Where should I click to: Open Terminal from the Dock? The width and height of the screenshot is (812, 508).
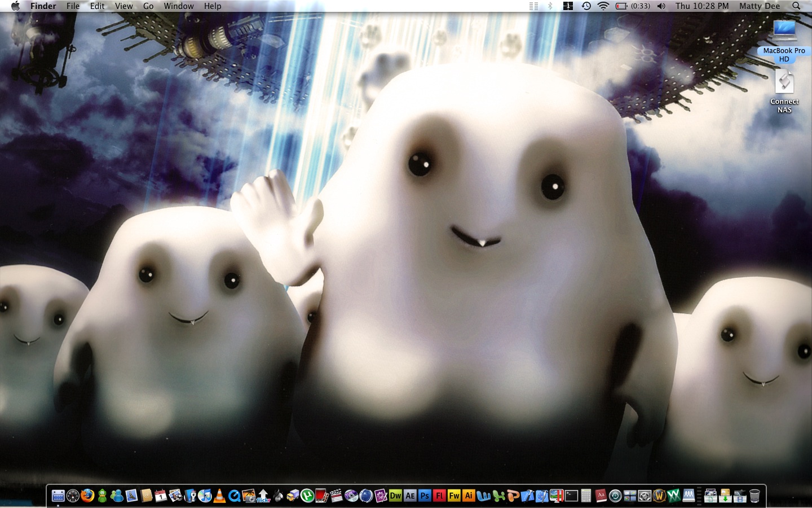click(x=571, y=496)
